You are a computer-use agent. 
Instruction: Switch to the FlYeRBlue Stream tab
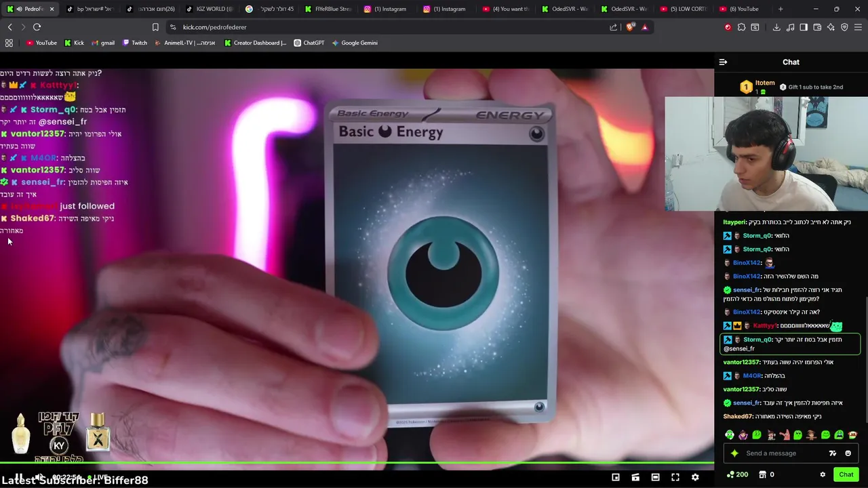(328, 9)
